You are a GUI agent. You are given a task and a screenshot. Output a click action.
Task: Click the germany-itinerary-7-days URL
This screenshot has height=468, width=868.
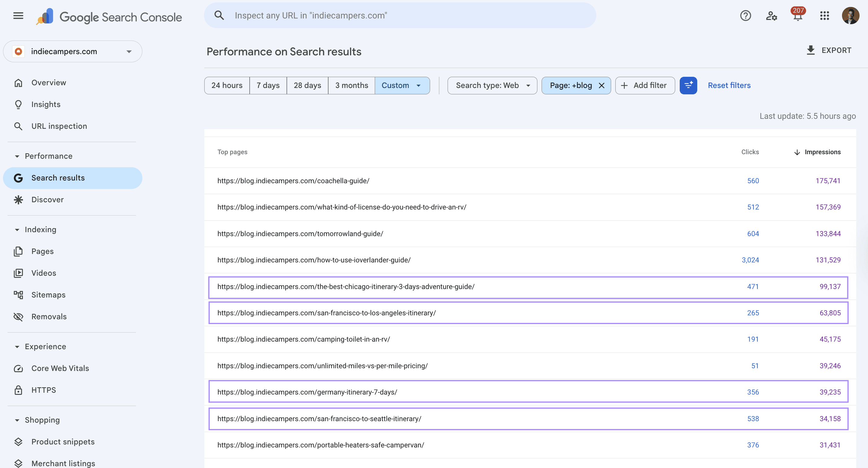(x=307, y=392)
